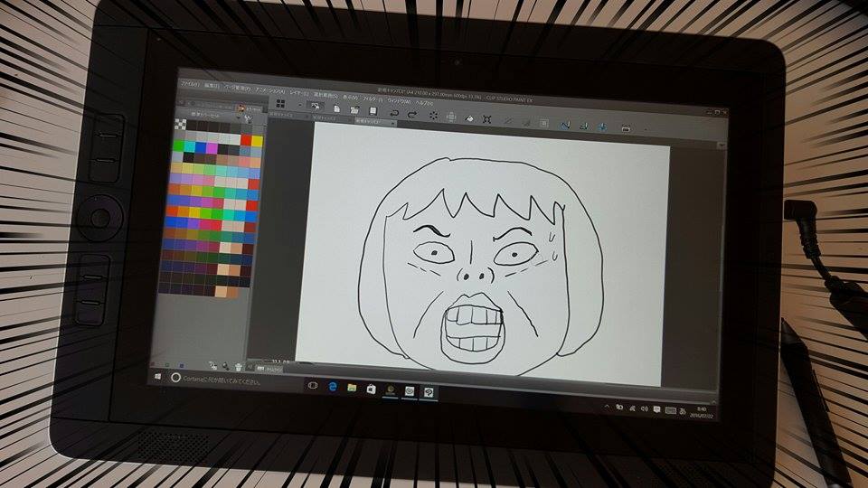The width and height of the screenshot is (868, 488).
Task: Pick the bright green swatch starting the rainbow row
Action: coord(178,145)
